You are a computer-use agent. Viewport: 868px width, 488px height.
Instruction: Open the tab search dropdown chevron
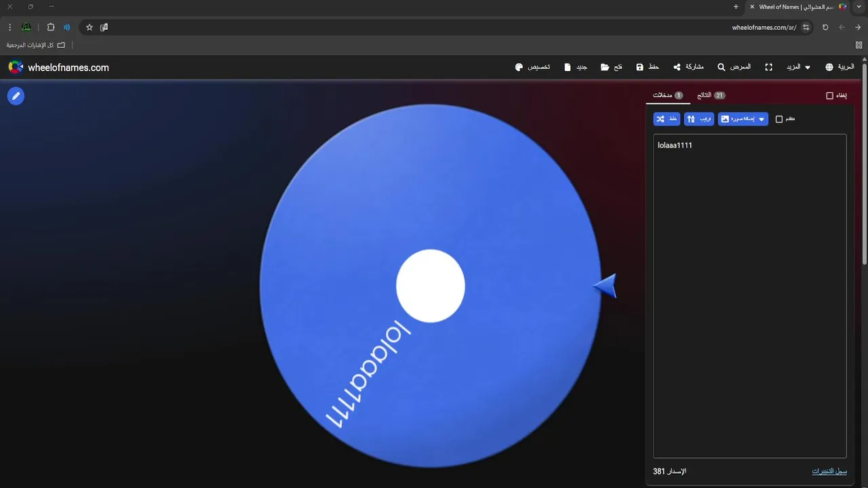point(860,7)
